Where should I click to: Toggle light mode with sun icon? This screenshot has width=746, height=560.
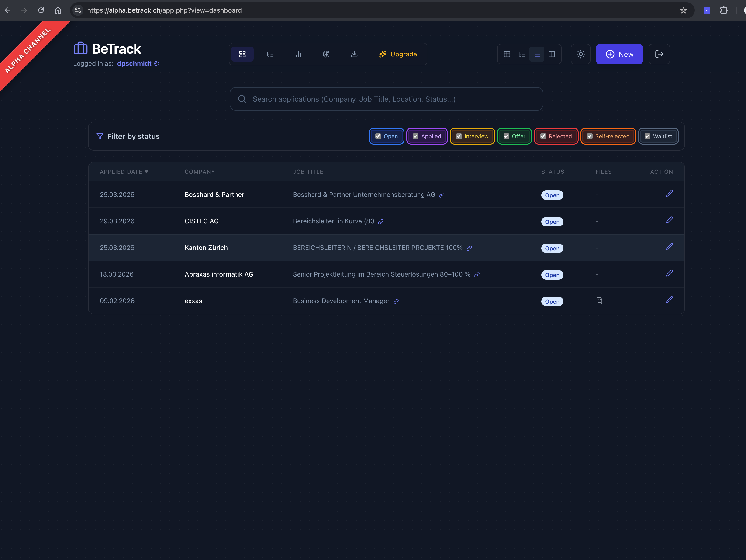click(580, 54)
